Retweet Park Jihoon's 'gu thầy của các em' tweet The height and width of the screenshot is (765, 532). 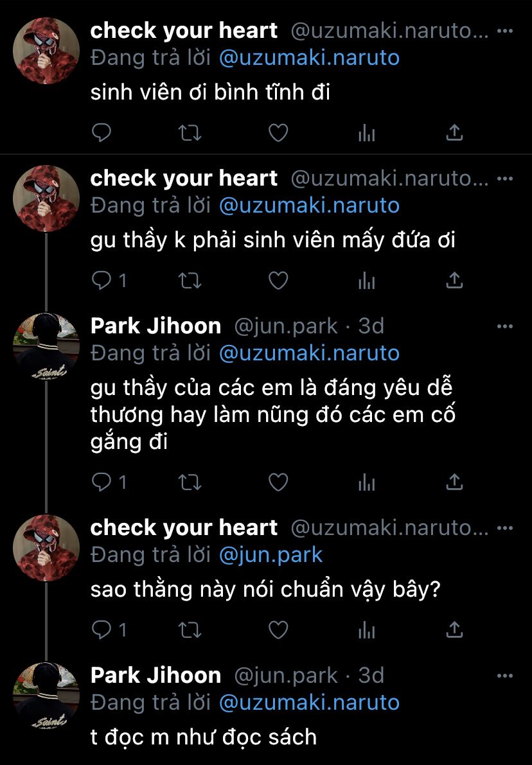[190, 482]
